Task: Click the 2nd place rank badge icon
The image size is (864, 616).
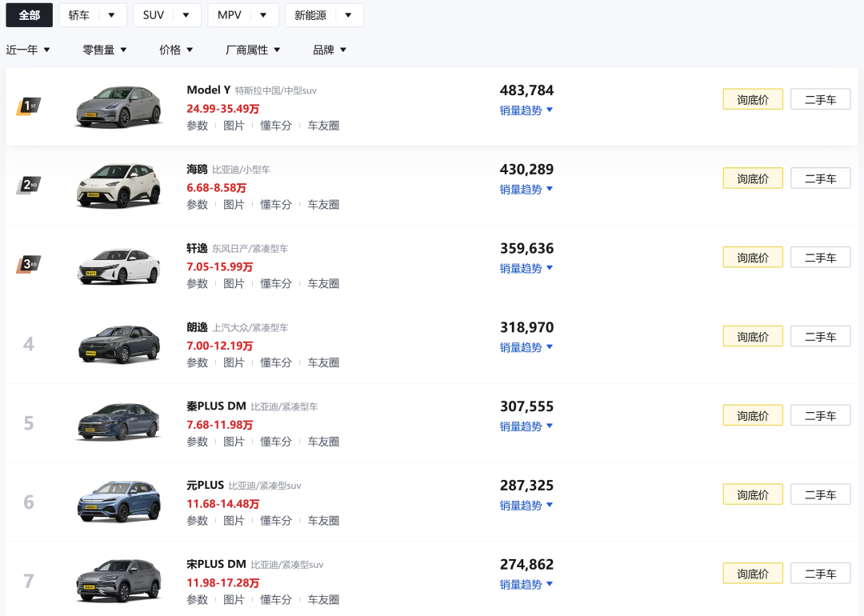Action: 29,185
